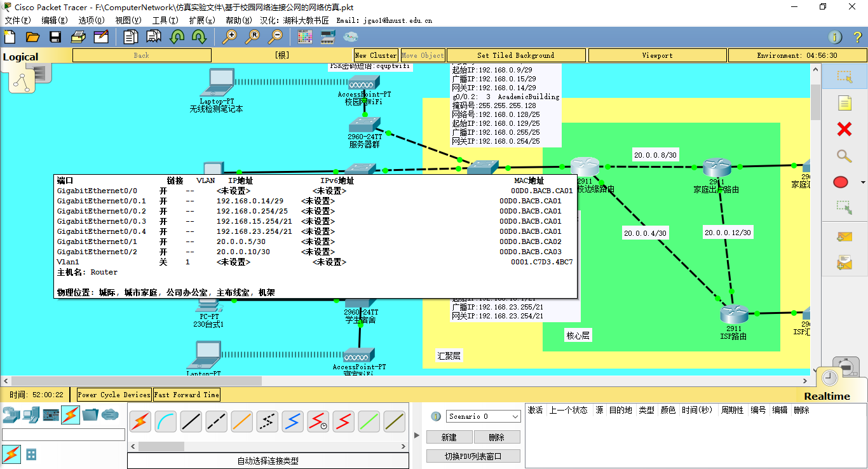Click the 新建 scenario button
This screenshot has width=868, height=469.
click(449, 437)
